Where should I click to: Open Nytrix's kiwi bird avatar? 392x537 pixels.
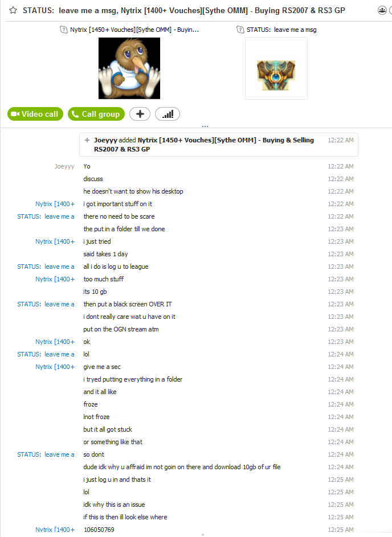129,68
